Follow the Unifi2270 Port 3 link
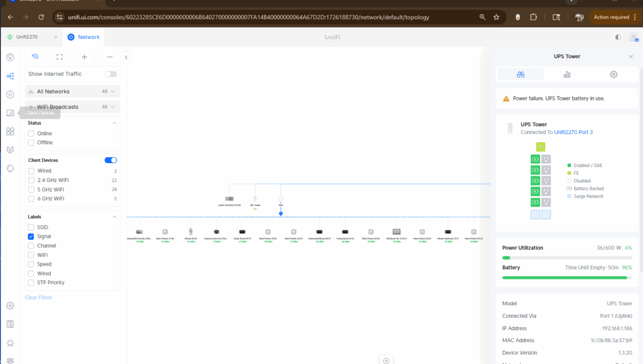Screen dimensions: 643x364 [573, 132]
